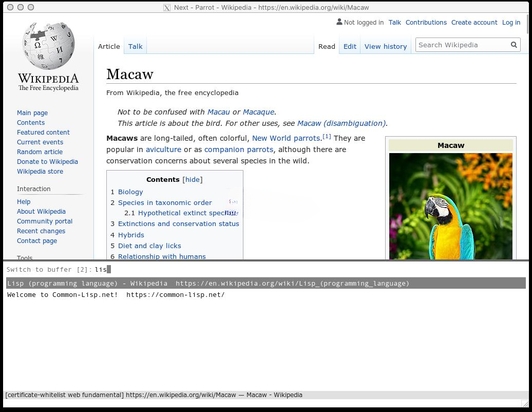Go to Random article
The height and width of the screenshot is (412, 532).
click(40, 152)
